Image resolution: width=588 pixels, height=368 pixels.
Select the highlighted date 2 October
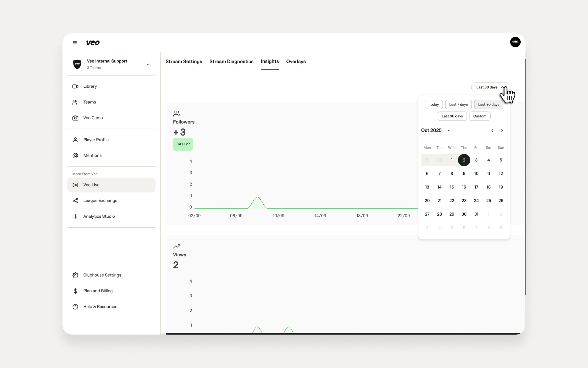[464, 160]
